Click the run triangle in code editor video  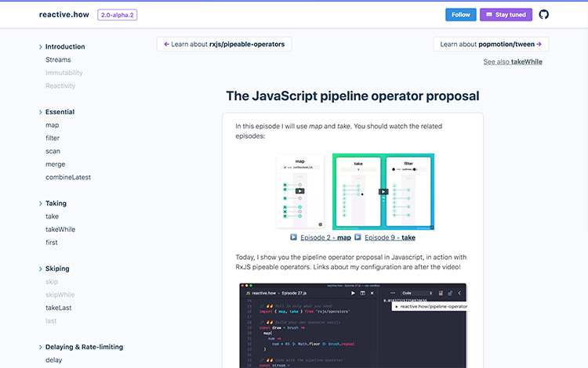tap(353, 293)
